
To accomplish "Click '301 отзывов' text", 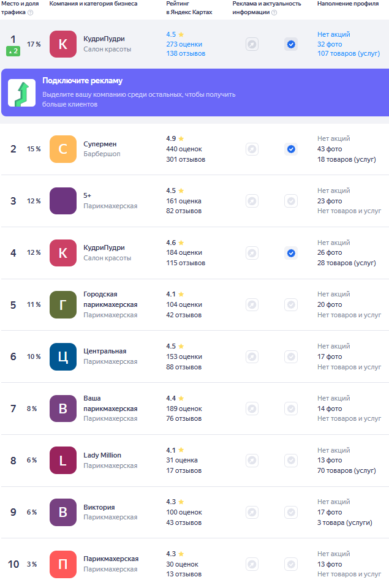I will tap(186, 160).
